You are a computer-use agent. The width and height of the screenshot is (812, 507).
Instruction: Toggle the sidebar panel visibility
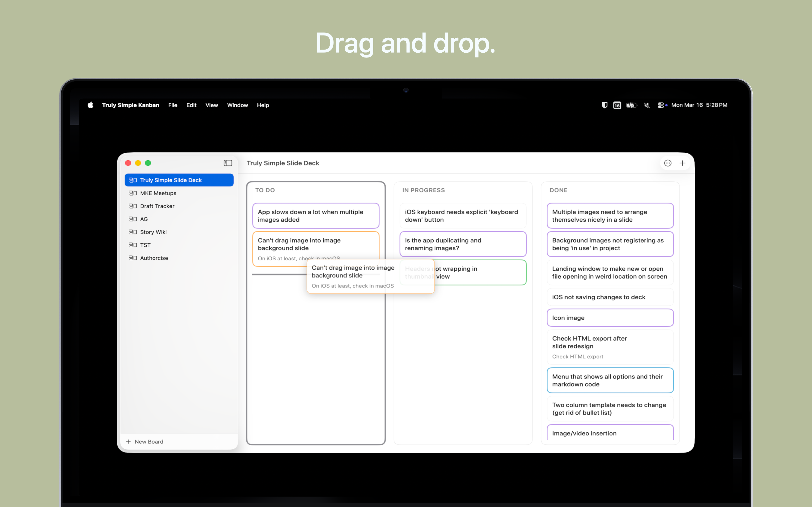coord(228,163)
